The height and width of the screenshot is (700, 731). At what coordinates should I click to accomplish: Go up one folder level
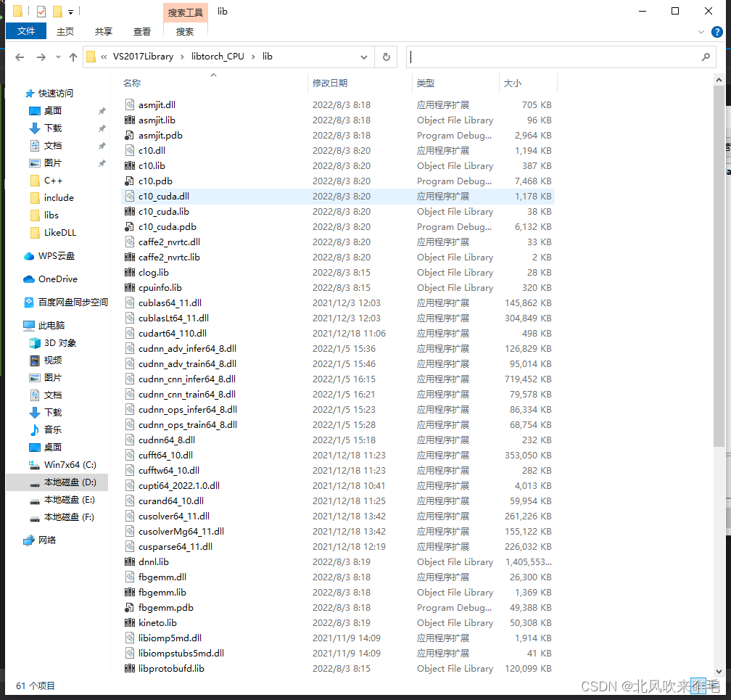(73, 57)
